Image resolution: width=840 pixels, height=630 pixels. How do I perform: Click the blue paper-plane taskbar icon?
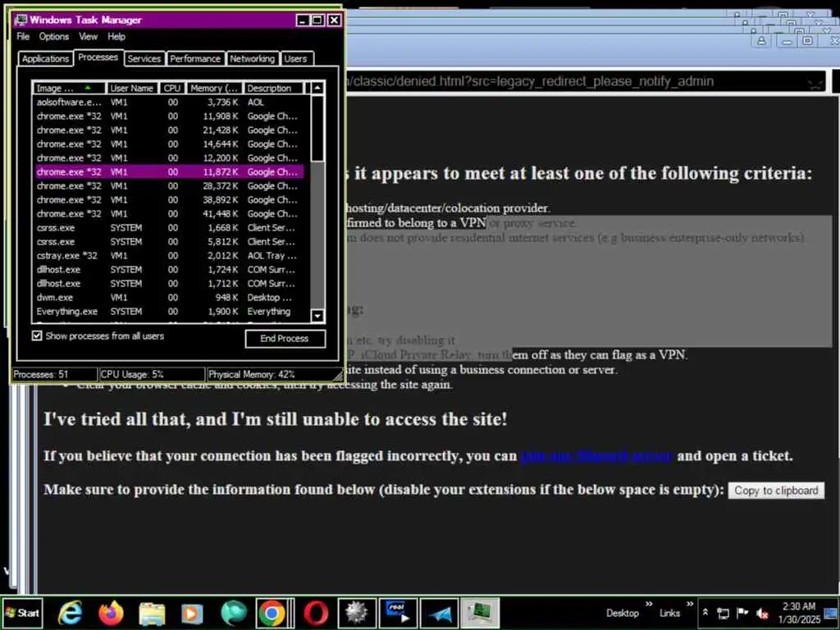pyautogui.click(x=440, y=613)
